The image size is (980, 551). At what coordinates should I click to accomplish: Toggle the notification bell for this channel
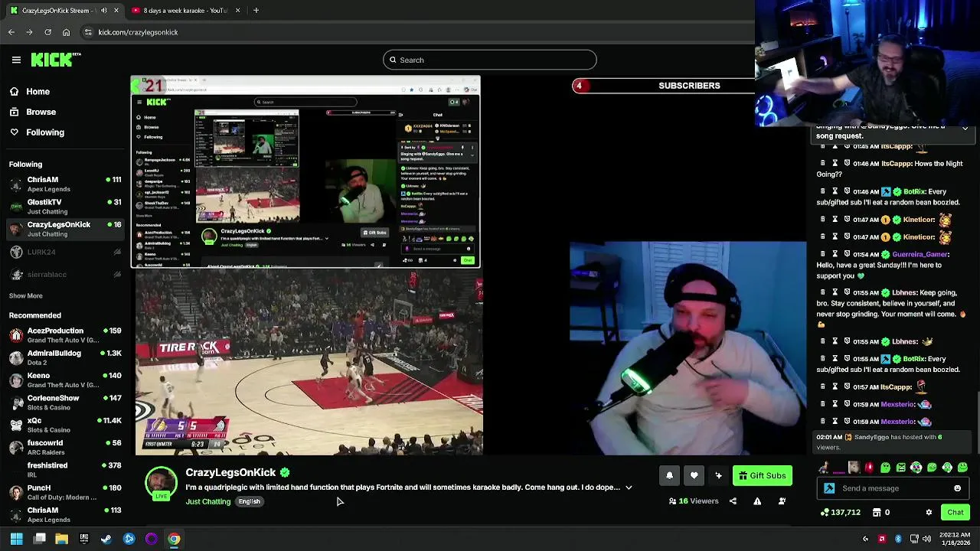(x=669, y=476)
